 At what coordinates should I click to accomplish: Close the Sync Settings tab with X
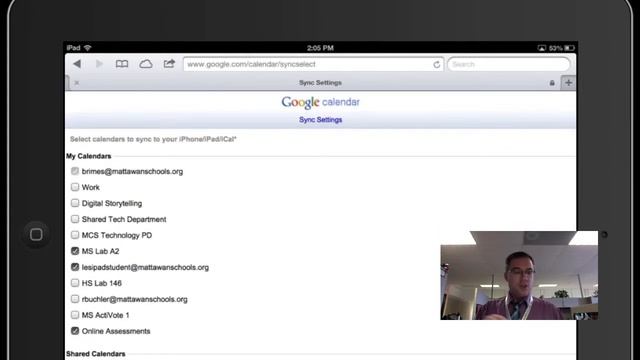coord(77,83)
